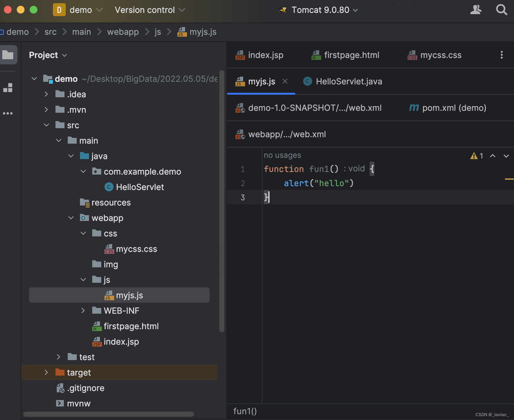Click the fun1() breadcrumb below editor
514x420 pixels.
pyautogui.click(x=245, y=411)
